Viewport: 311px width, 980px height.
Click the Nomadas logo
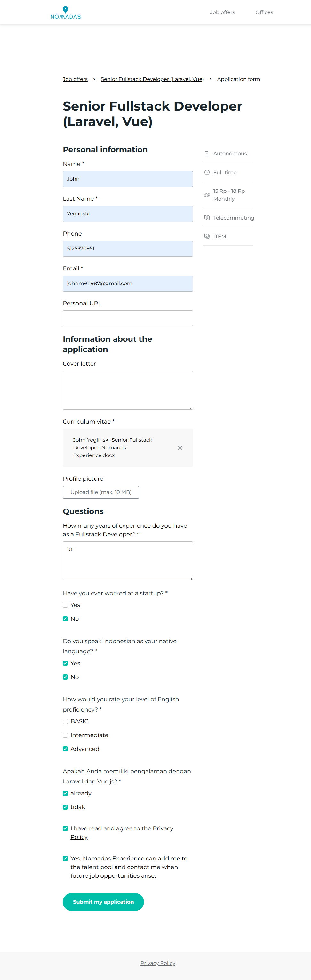pyautogui.click(x=66, y=12)
